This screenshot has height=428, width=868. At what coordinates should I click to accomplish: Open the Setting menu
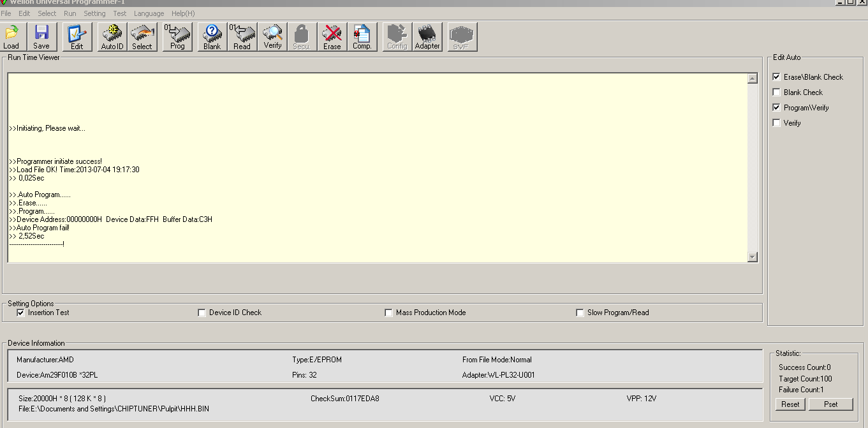(x=94, y=13)
